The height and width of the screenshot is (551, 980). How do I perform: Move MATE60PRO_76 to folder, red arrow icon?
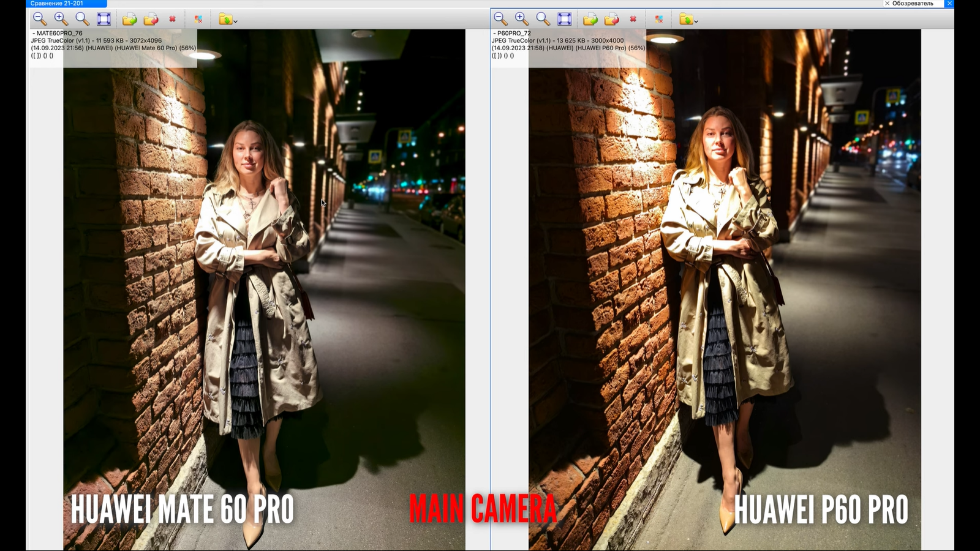pos(151,19)
